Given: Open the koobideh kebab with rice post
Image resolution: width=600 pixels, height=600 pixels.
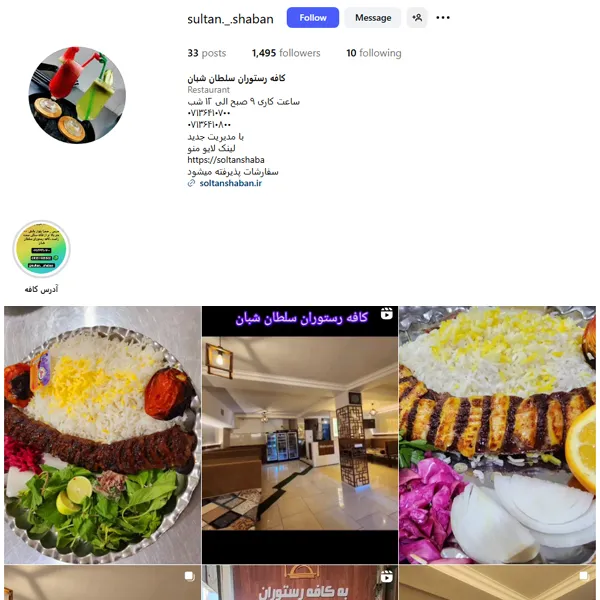Looking at the screenshot, I should [x=103, y=435].
